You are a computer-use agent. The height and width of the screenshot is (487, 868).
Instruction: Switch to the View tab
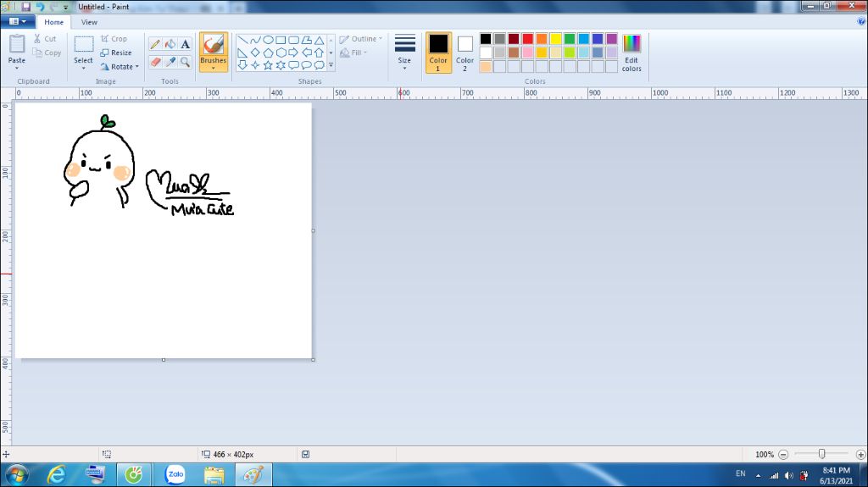tap(89, 22)
